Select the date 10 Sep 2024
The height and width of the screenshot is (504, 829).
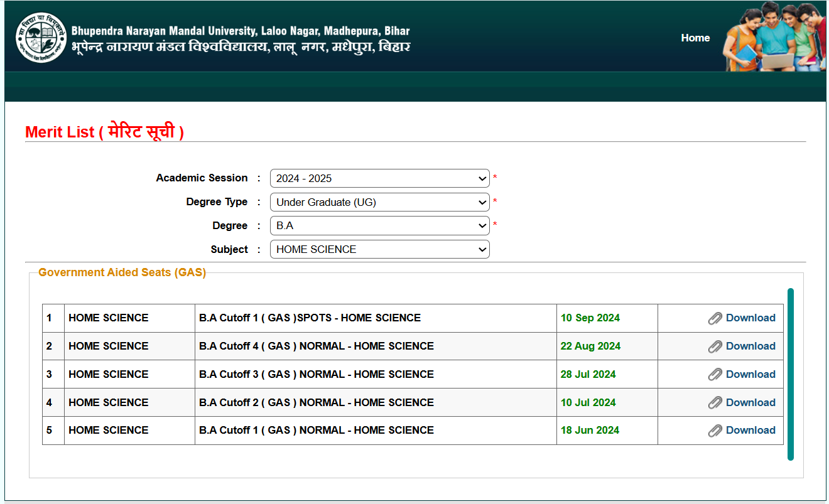point(590,318)
